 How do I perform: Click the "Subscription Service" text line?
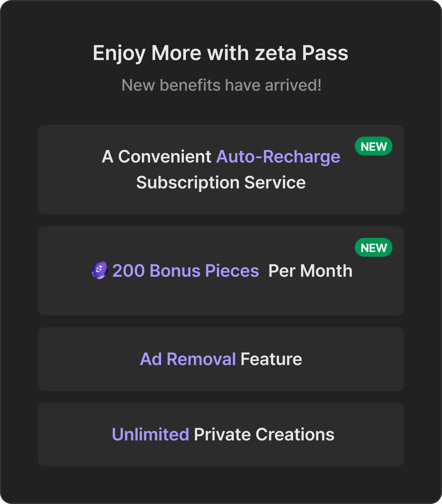(221, 183)
